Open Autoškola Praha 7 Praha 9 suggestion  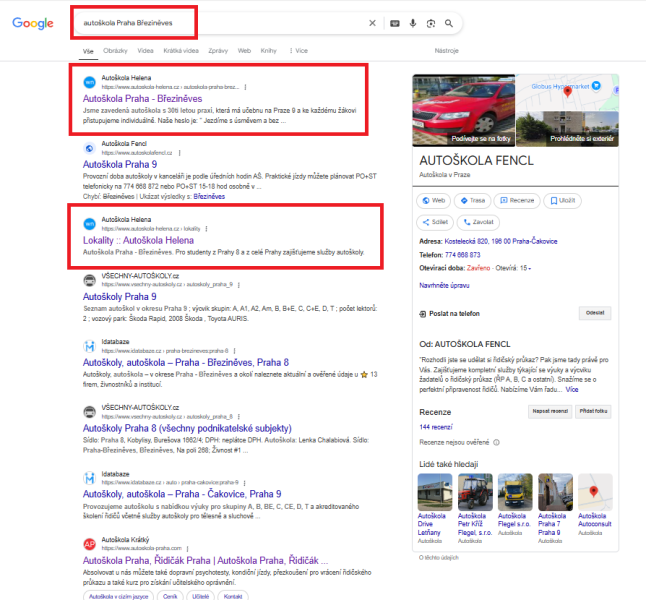(x=555, y=508)
